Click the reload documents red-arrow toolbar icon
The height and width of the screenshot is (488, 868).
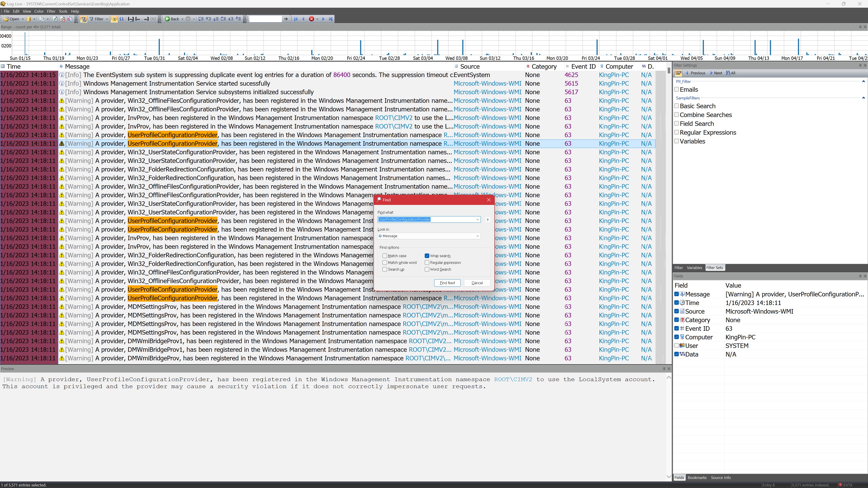pos(70,19)
